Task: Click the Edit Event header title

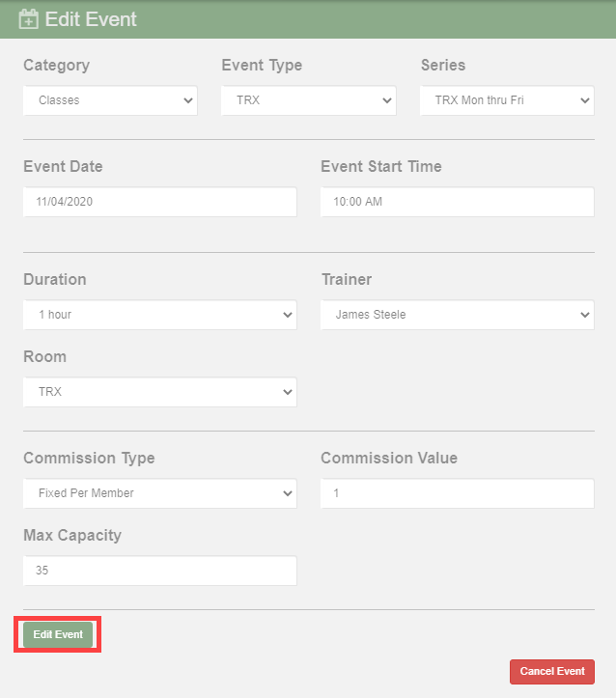Action: [x=91, y=19]
